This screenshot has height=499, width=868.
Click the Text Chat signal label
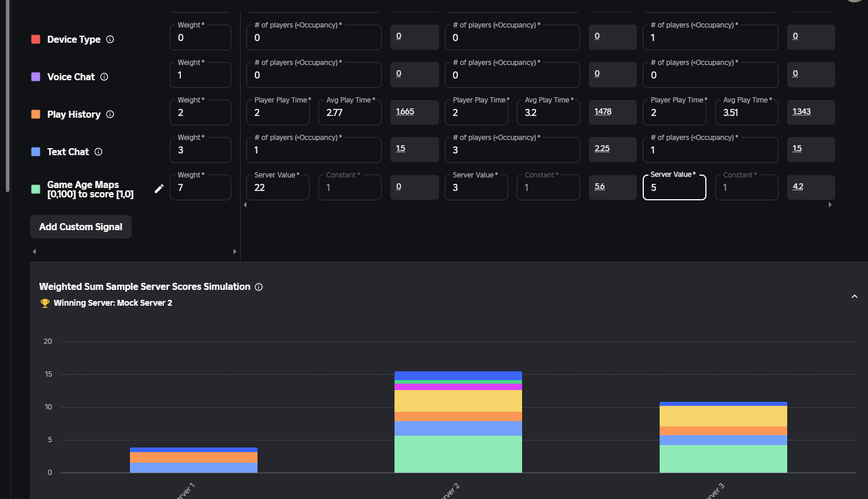click(x=68, y=152)
